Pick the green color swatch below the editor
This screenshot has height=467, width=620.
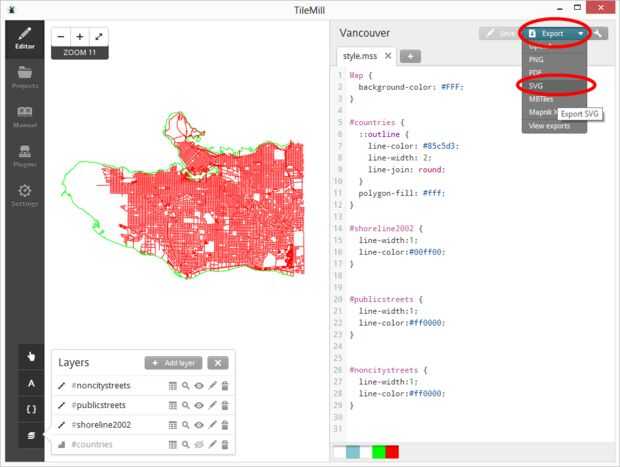click(x=378, y=452)
